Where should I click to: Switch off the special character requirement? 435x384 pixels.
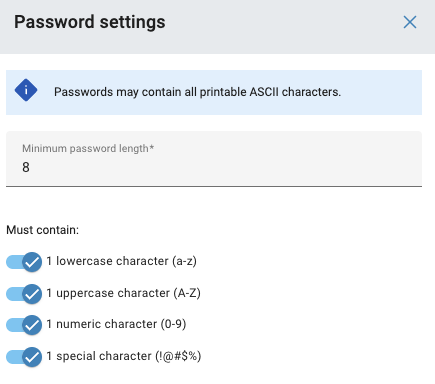coord(24,357)
